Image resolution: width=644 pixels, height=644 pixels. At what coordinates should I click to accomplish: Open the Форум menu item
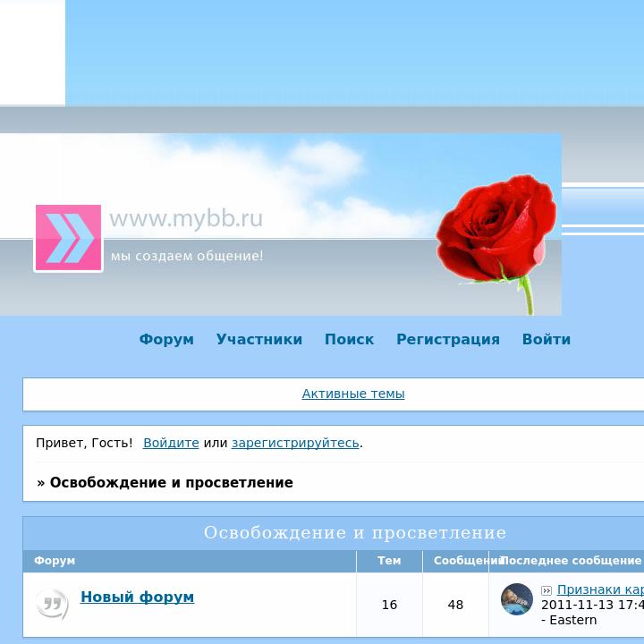pyautogui.click(x=166, y=339)
